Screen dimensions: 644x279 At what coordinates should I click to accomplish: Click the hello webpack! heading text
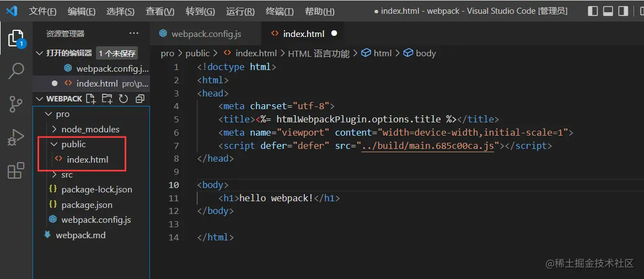[x=276, y=198]
